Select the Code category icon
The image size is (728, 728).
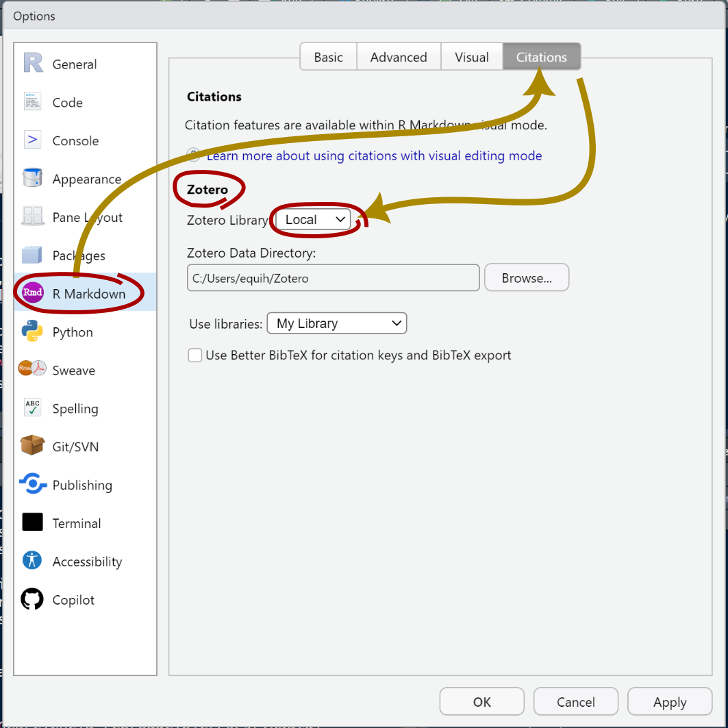coord(33,102)
